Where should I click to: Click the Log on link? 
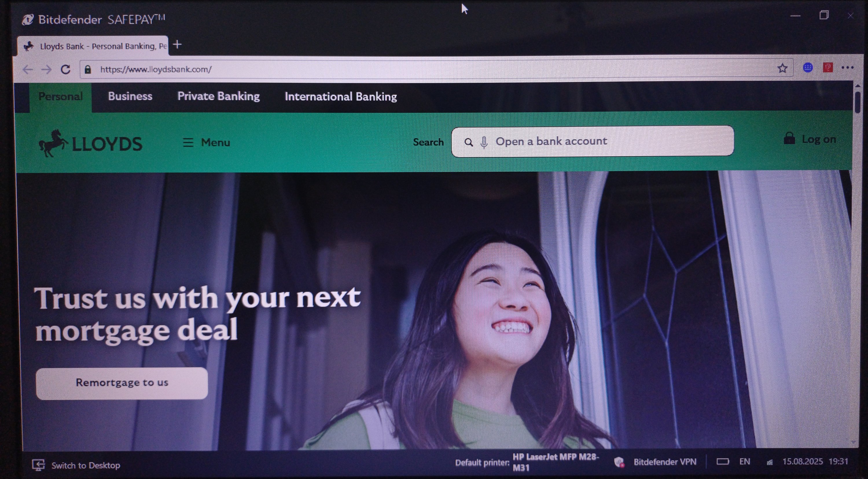pyautogui.click(x=810, y=139)
